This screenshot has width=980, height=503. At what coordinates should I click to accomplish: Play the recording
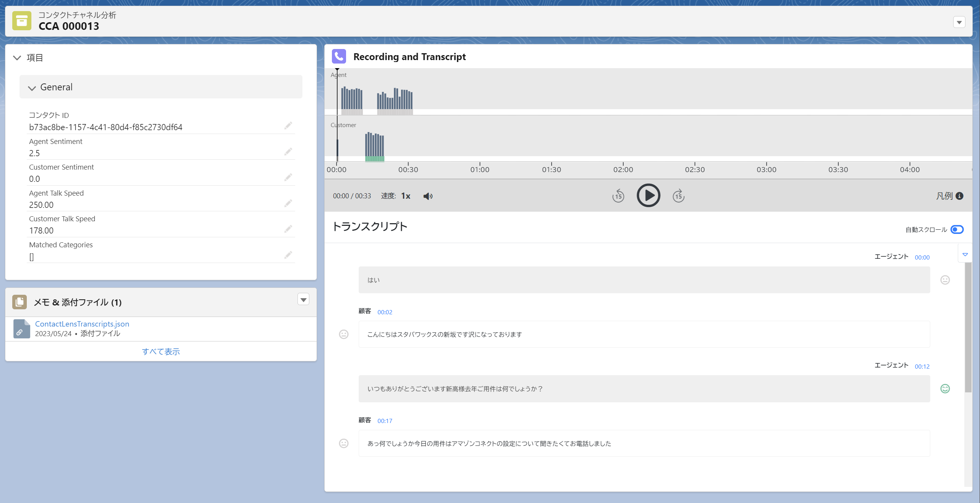tap(648, 196)
